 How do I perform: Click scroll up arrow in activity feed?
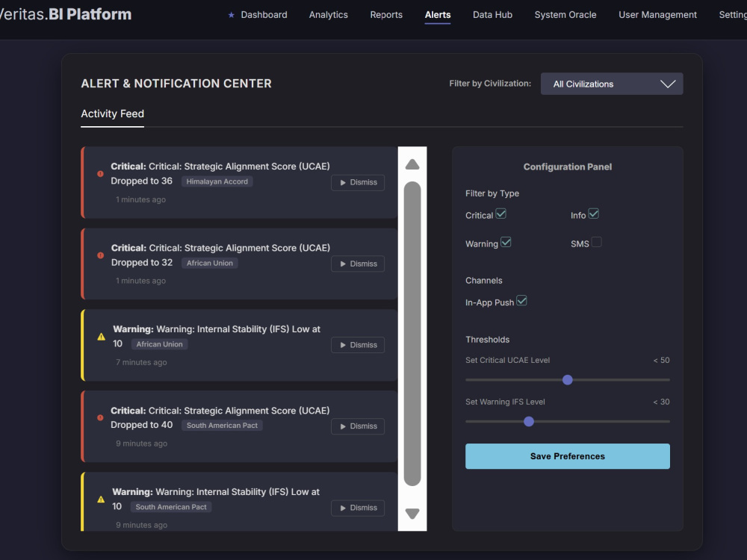[x=412, y=164]
